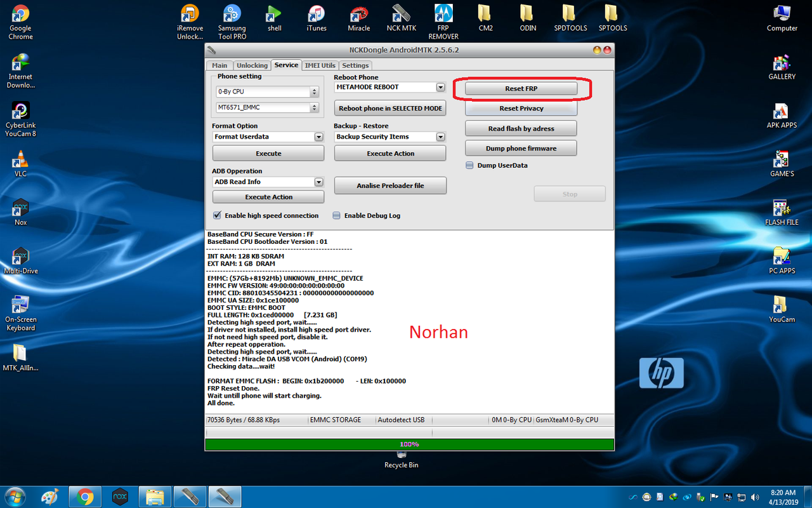Switch to the Unlocking tab
This screenshot has width=812, height=508.
252,65
